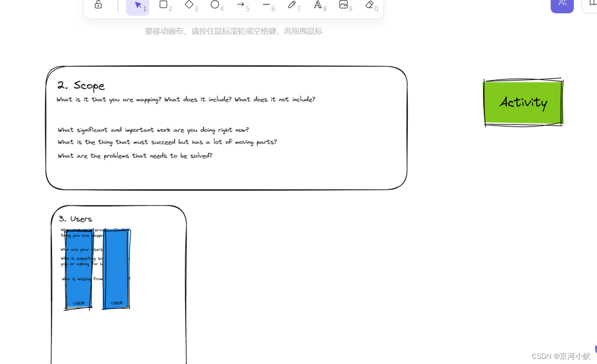Click the "What is it that you are mapping?" line
Image resolution: width=597 pixels, height=364 pixels.
[x=186, y=99]
